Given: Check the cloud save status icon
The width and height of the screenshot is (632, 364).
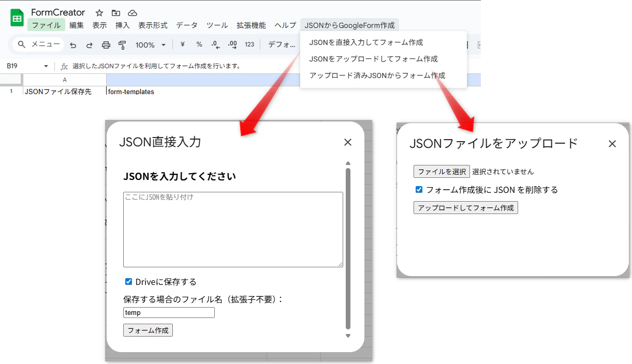Looking at the screenshot, I should coord(133,13).
